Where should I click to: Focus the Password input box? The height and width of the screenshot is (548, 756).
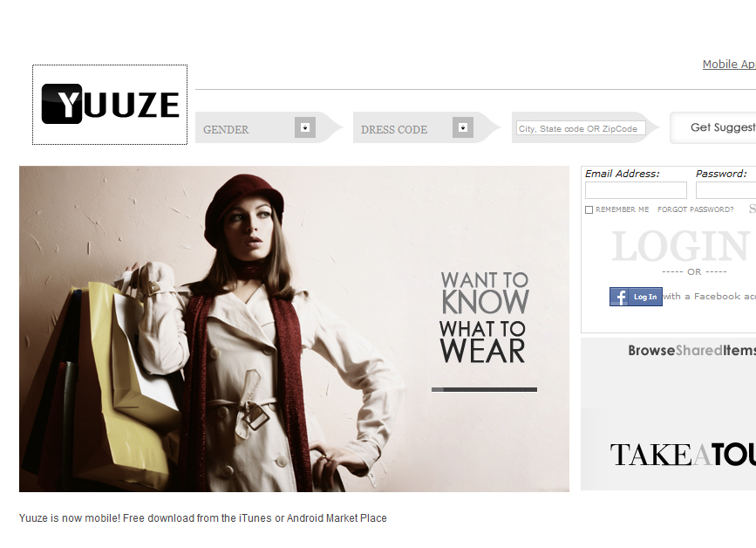tap(725, 190)
